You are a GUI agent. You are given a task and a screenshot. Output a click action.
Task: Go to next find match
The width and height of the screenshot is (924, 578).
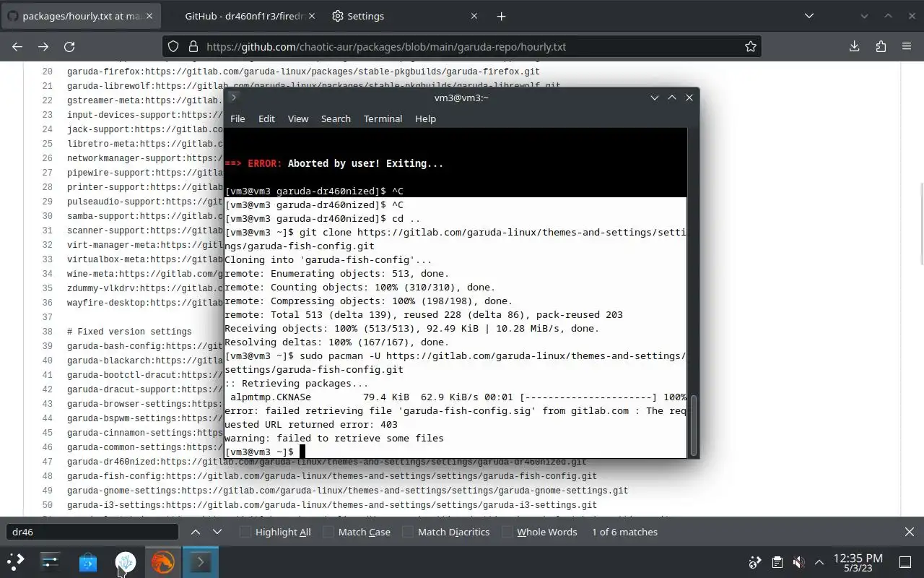click(x=217, y=532)
